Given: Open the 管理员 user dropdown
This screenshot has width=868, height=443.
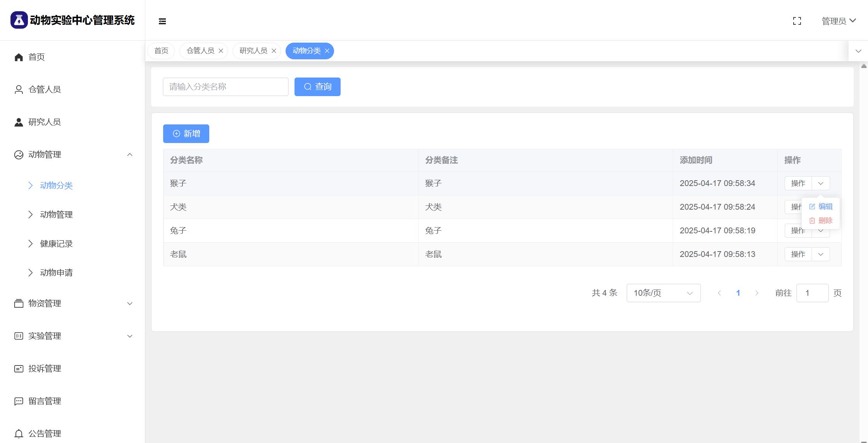Looking at the screenshot, I should (x=839, y=21).
